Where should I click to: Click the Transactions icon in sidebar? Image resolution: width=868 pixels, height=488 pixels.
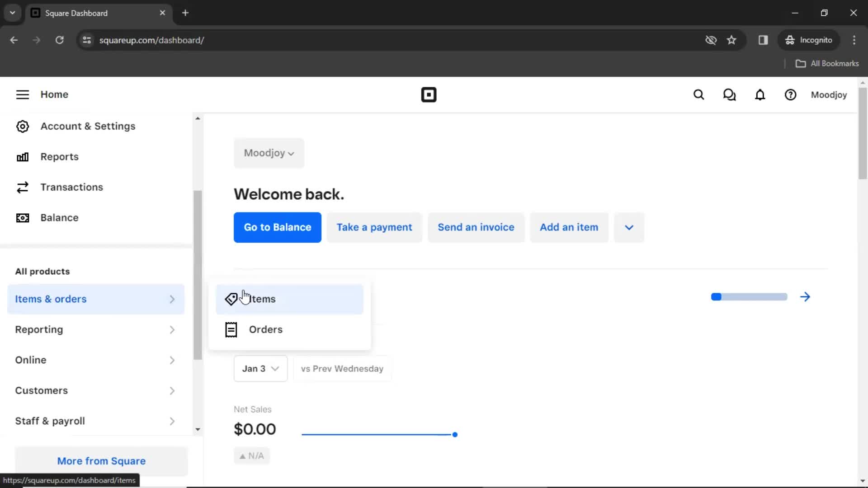(22, 187)
